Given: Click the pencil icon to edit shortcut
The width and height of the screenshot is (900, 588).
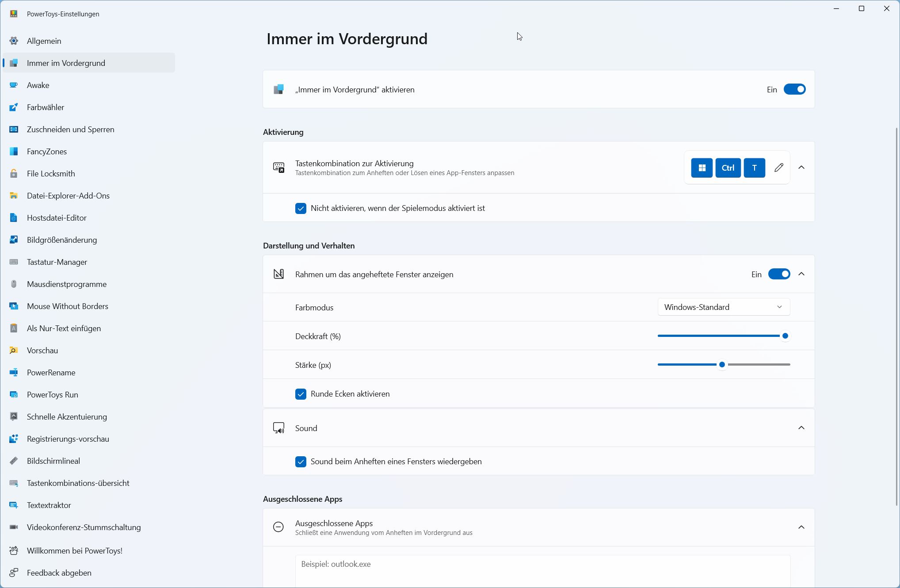Looking at the screenshot, I should 779,168.
